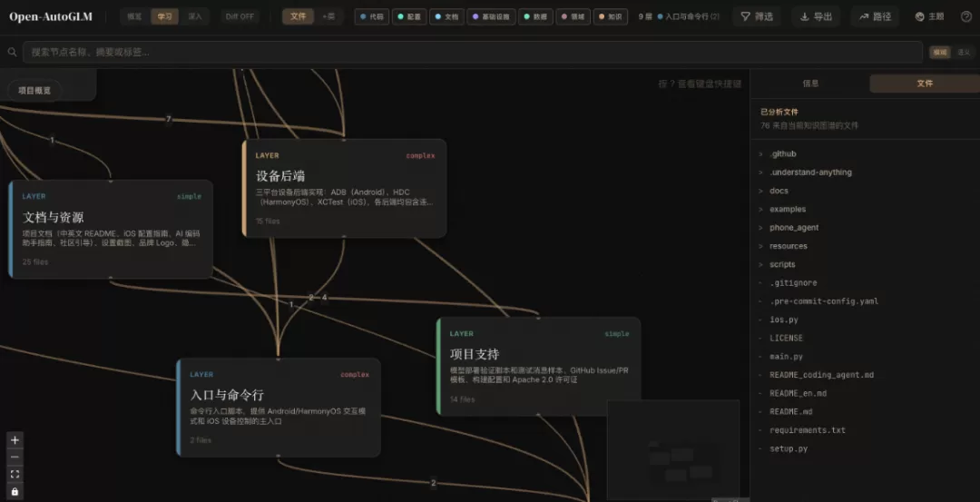
Task: Toggle the 基础设施 node type filter
Action: 491,17
